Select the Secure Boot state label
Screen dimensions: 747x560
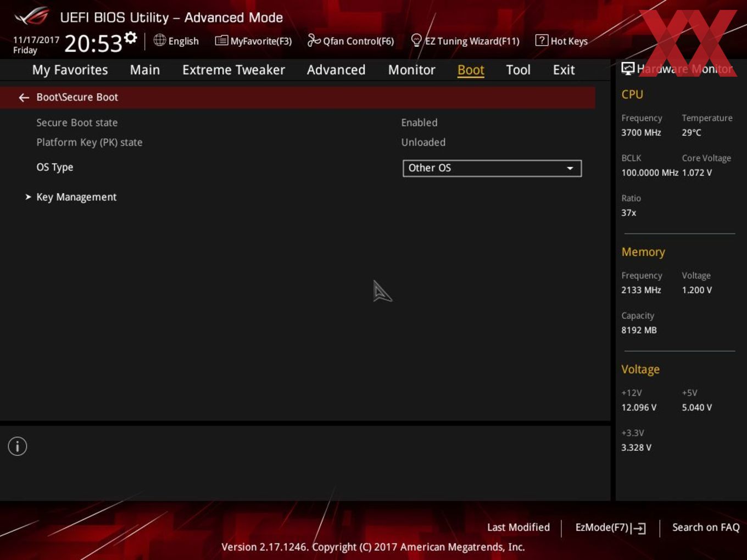pyautogui.click(x=77, y=122)
